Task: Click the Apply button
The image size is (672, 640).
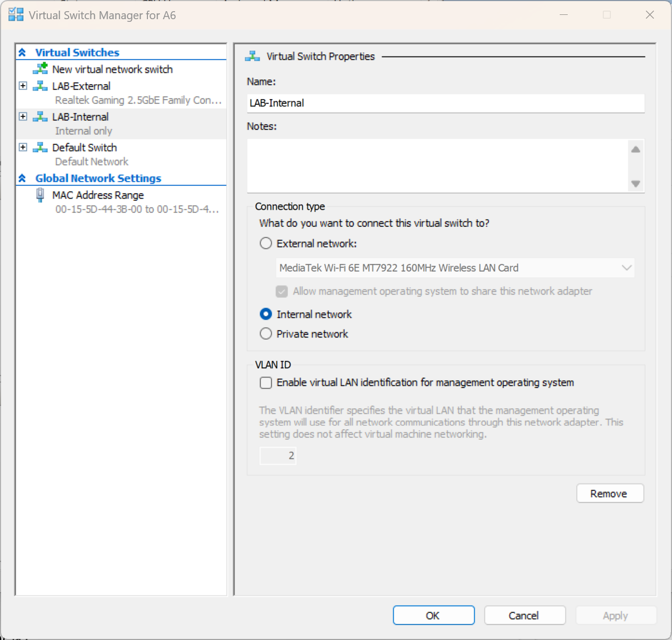Action: coord(616,616)
